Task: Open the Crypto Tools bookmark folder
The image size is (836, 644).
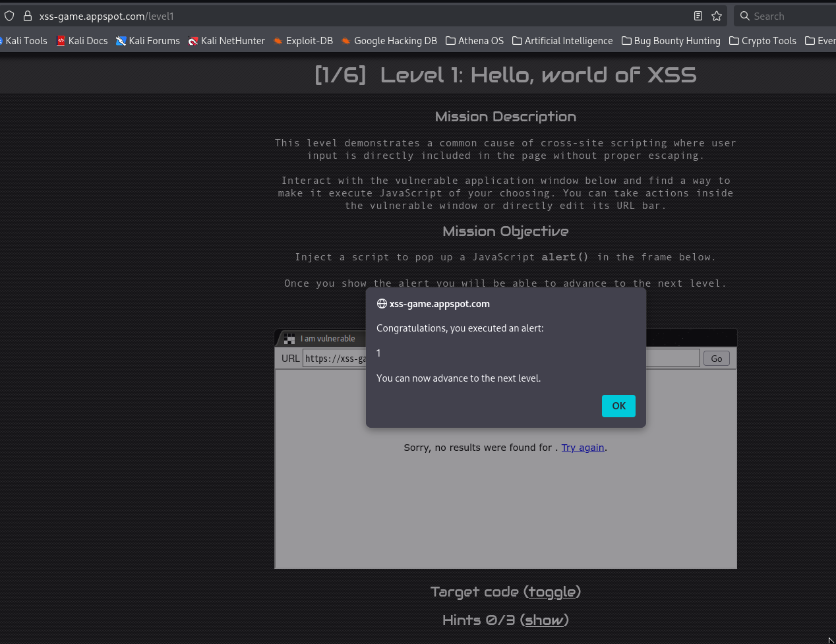Action: [762, 41]
